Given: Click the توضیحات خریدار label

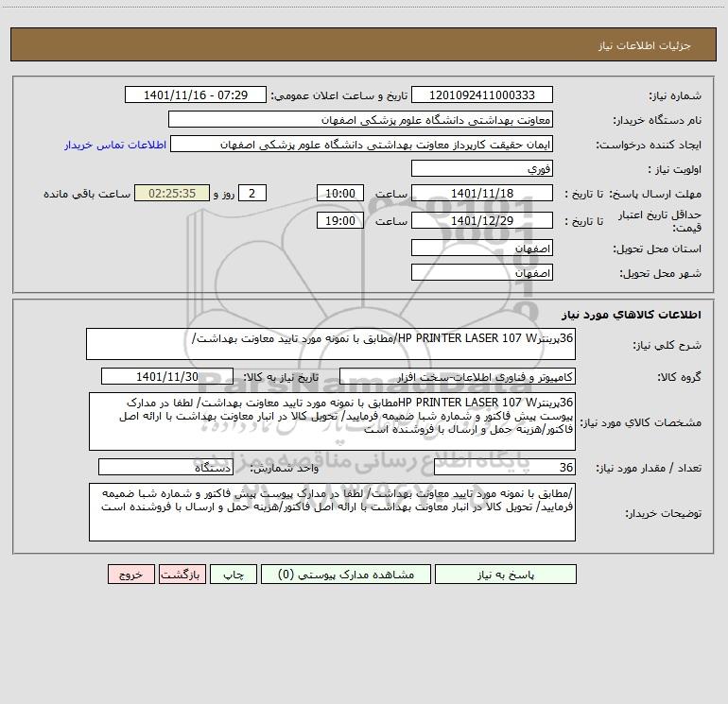Looking at the screenshot, I should pos(664,513).
